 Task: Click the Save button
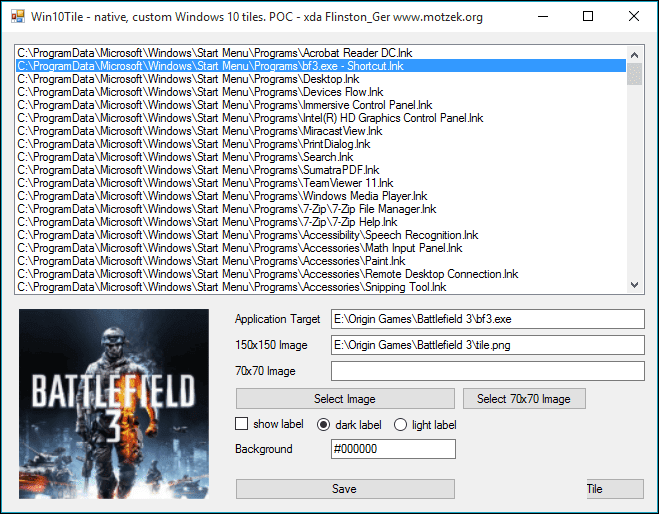coord(345,489)
